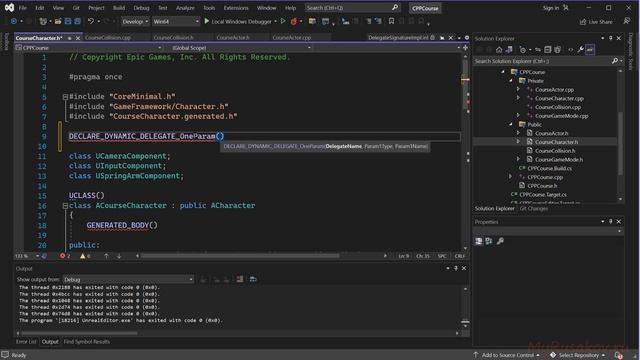This screenshot has height=360, width=640.
Task: Click the error count indicator in editor
Action: (x=64, y=256)
